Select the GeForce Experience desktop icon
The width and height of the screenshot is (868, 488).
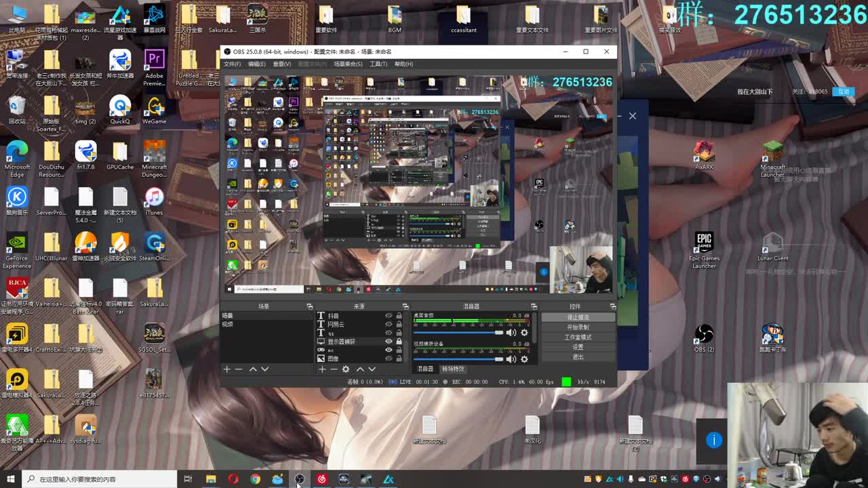17,251
